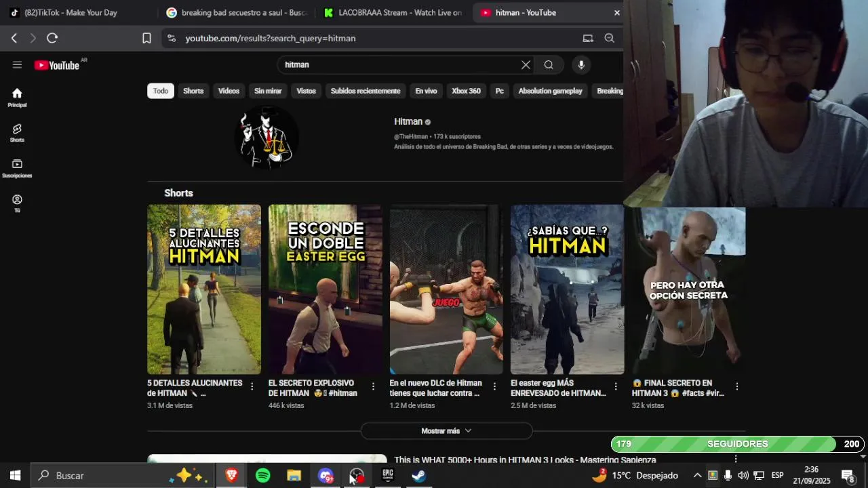The width and height of the screenshot is (868, 488).
Task: Open Suscripciones in the YouTube sidebar
Action: click(17, 169)
